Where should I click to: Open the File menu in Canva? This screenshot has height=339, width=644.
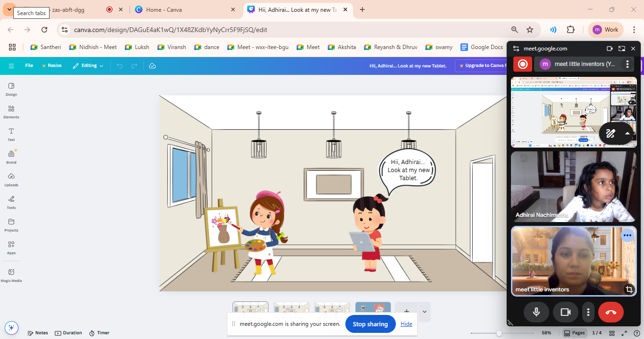point(29,66)
